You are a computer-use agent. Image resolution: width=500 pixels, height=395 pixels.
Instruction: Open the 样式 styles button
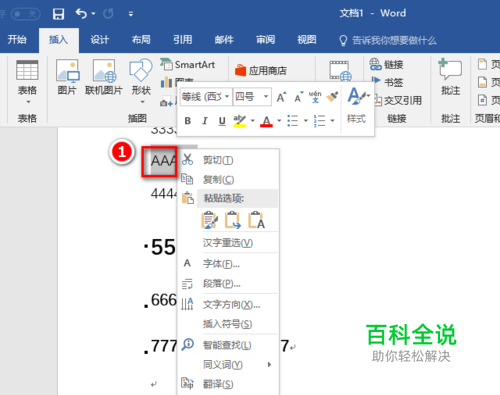point(357,105)
